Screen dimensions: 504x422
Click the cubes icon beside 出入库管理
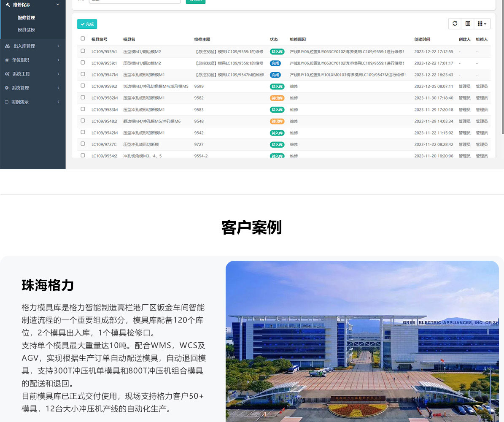[x=8, y=46]
